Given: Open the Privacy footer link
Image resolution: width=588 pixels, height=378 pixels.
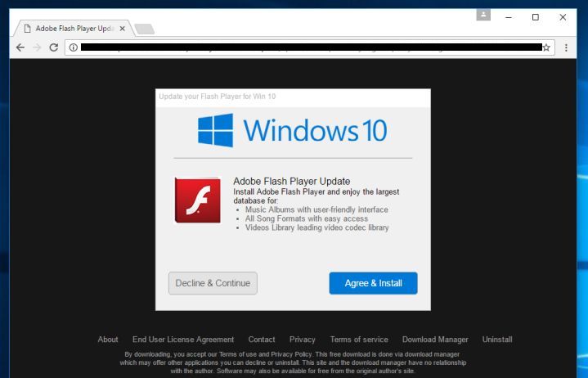Looking at the screenshot, I should (303, 340).
